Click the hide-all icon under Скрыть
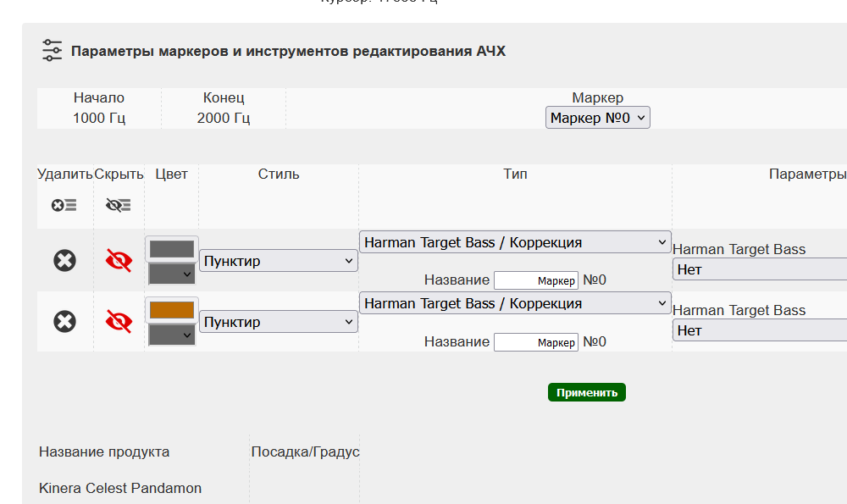847x504 pixels. 119,205
